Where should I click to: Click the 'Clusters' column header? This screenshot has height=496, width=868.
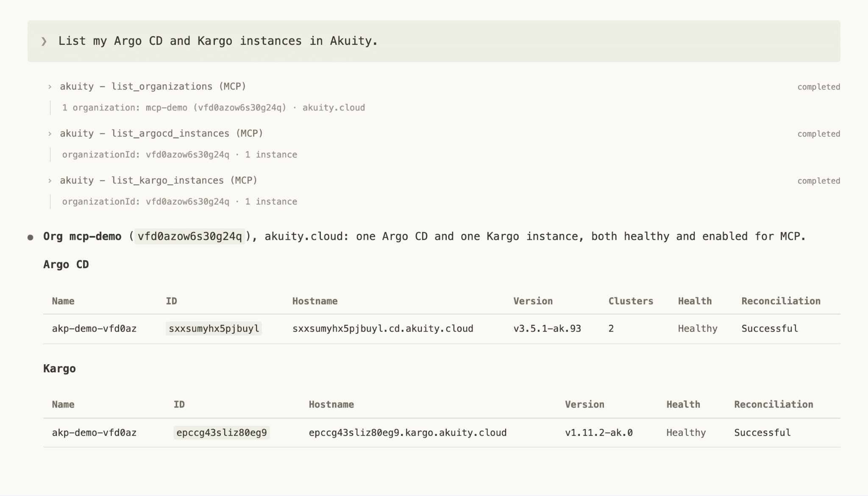(x=631, y=301)
